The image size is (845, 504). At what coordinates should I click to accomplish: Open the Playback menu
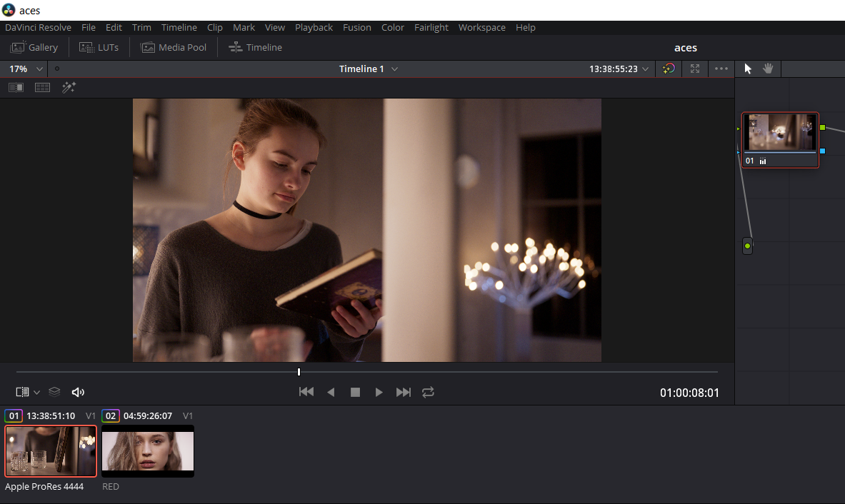(314, 27)
